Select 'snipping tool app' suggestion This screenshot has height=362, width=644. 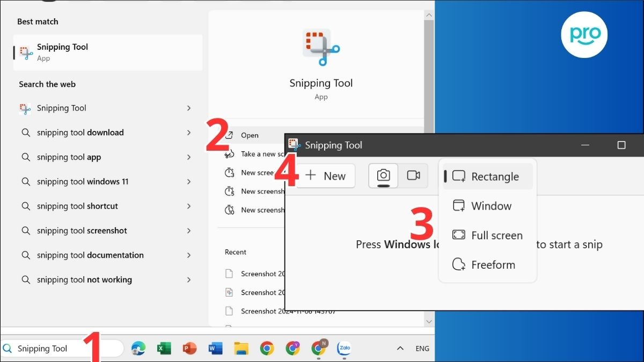pos(69,157)
